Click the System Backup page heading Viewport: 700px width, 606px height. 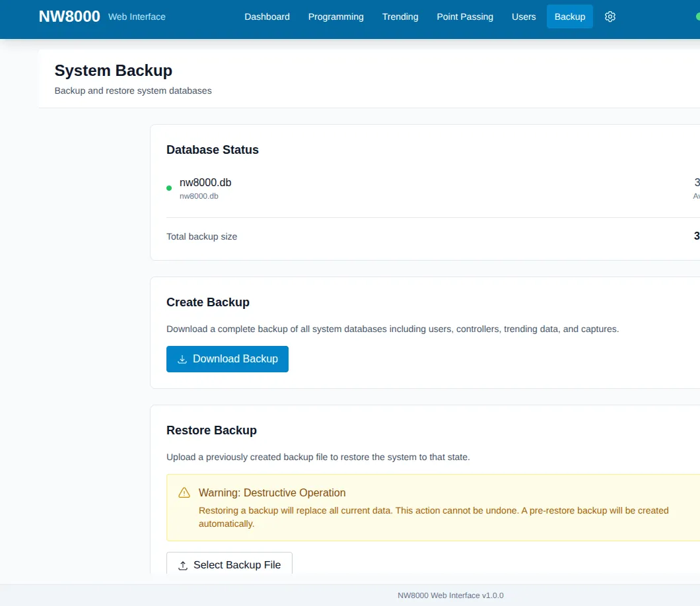point(114,71)
